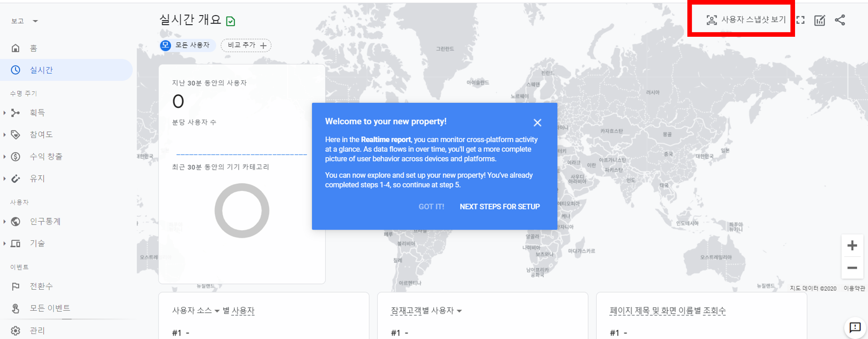The height and width of the screenshot is (339, 868).
Task: Click the home icon in sidebar
Action: point(16,48)
